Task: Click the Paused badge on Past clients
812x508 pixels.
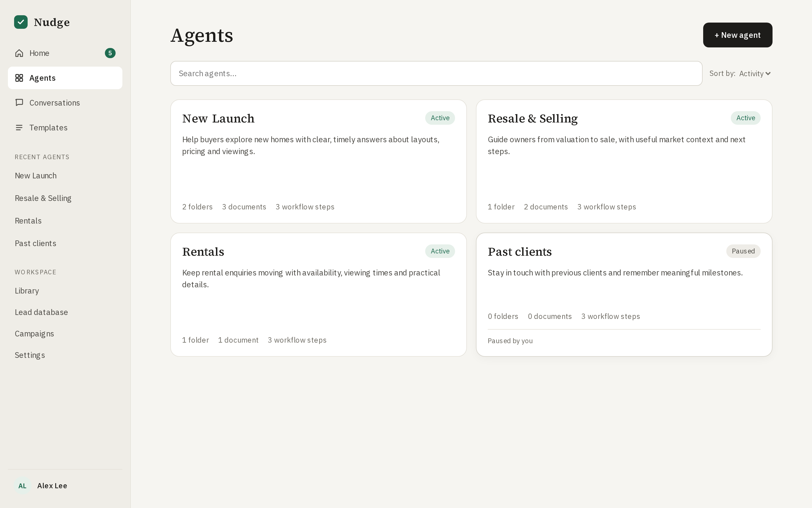Action: pos(743,251)
